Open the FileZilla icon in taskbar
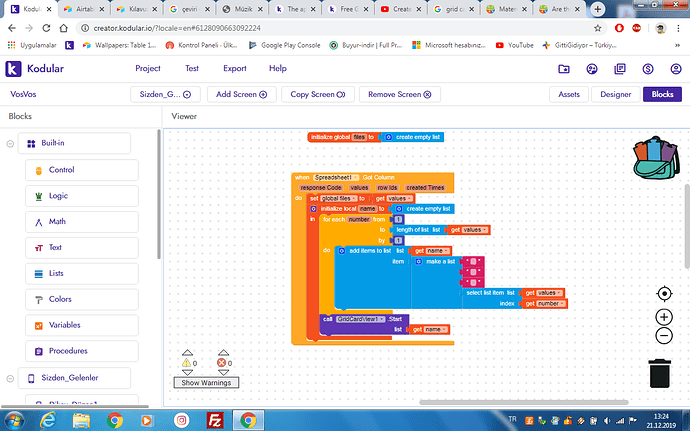This screenshot has height=431, width=690. (215, 420)
